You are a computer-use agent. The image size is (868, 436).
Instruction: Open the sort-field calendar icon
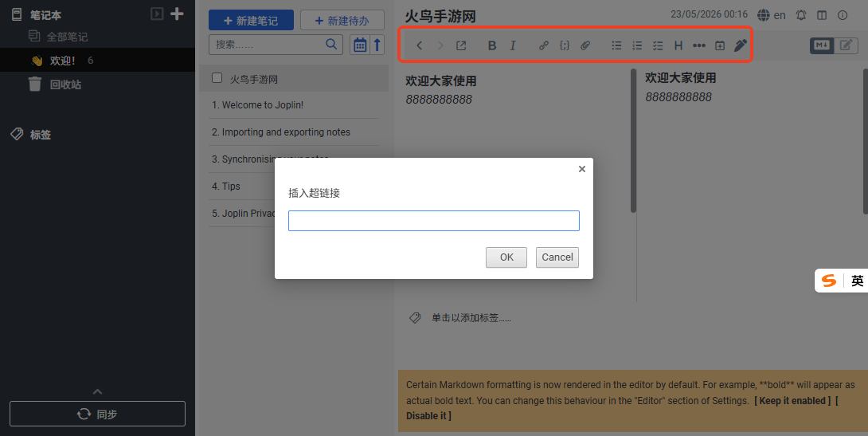[360, 45]
